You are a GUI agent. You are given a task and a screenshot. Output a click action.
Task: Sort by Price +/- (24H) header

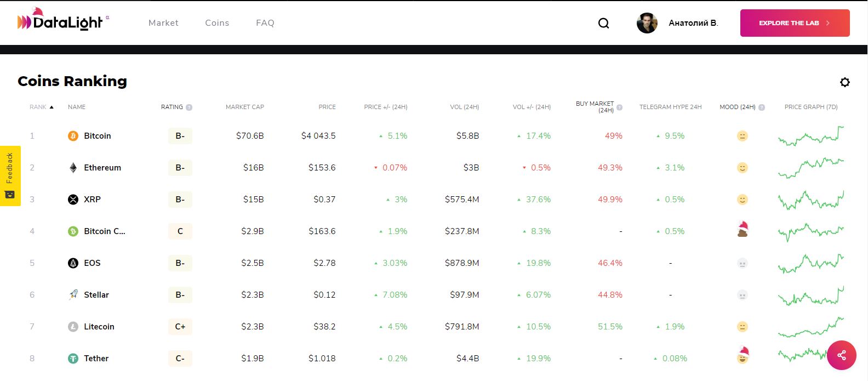(386, 107)
